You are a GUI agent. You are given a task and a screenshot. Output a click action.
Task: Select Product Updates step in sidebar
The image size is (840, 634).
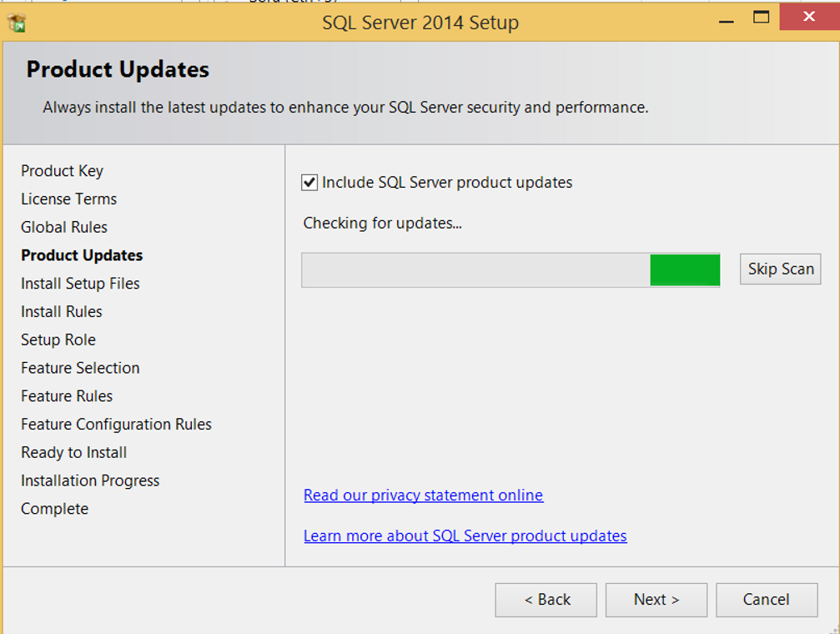[x=82, y=255]
